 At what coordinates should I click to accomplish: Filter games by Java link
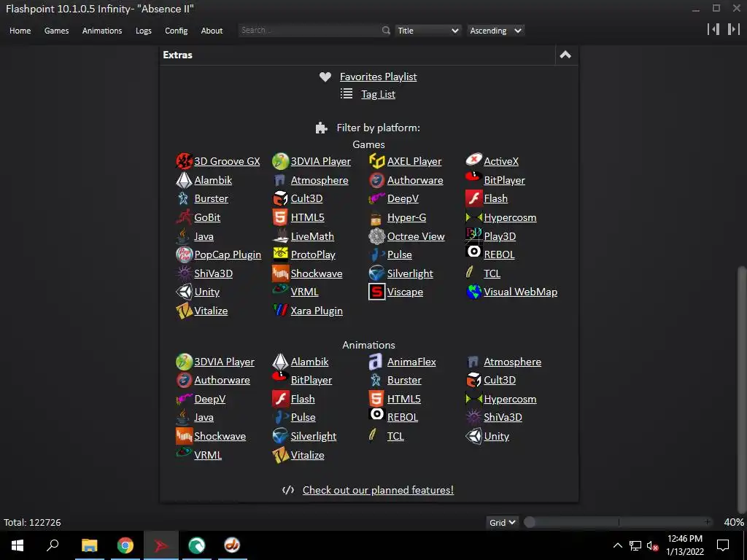click(204, 237)
